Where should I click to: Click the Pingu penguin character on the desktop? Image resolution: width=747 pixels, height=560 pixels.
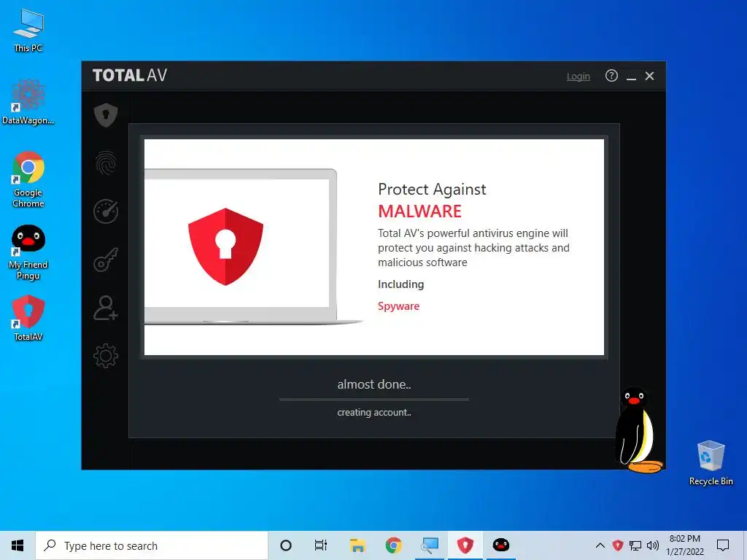point(638,430)
